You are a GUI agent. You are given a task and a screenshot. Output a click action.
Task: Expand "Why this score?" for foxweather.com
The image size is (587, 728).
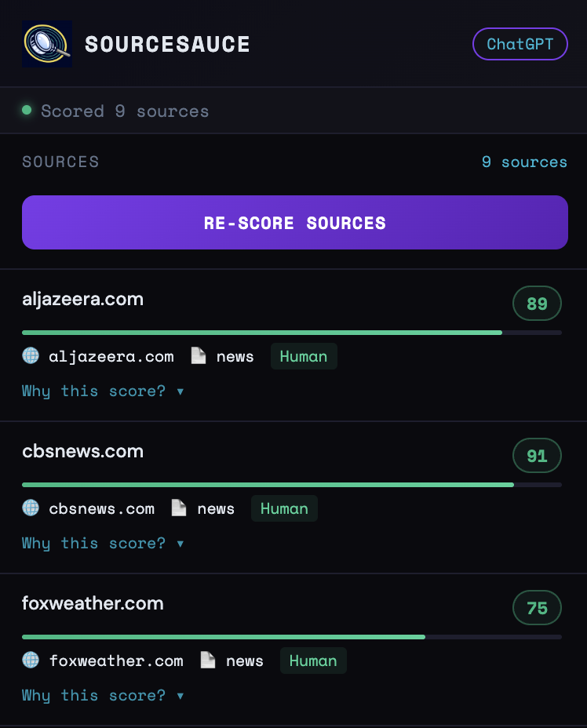103,696
